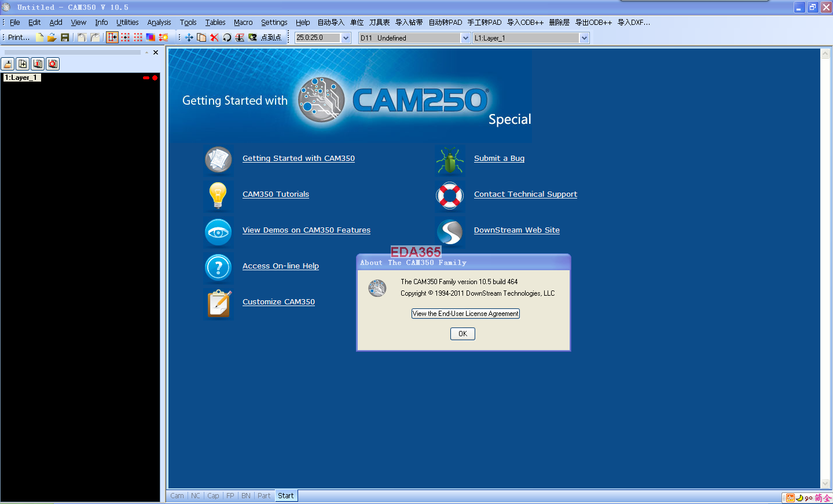The width and height of the screenshot is (833, 504).
Task: Click the query icon beside 点到点
Action: click(x=252, y=38)
